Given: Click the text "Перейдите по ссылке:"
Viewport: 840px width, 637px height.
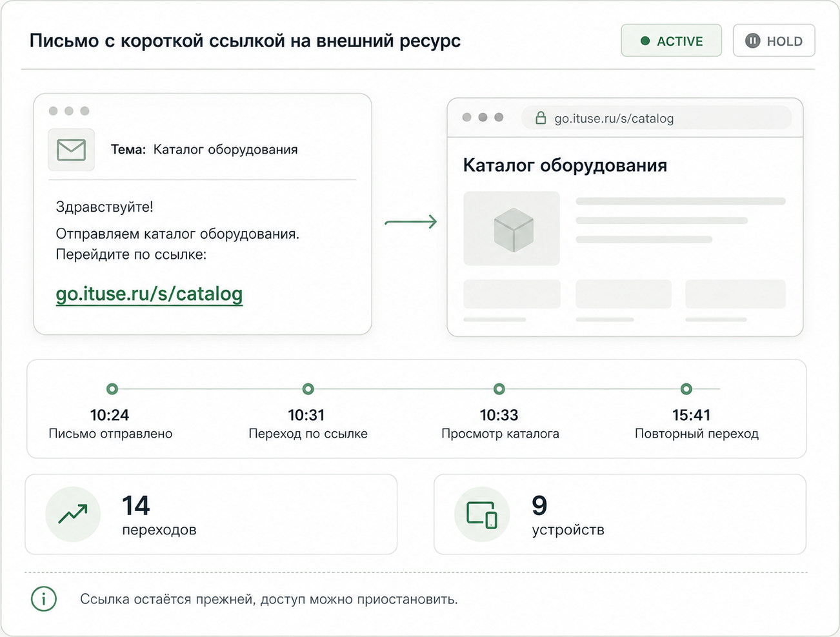Looking at the screenshot, I should click(131, 254).
